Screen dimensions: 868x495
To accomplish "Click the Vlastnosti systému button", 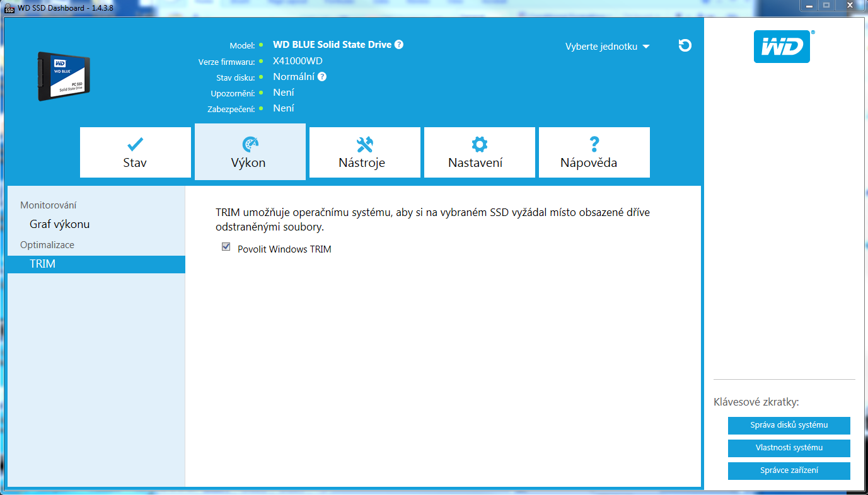I will (789, 448).
